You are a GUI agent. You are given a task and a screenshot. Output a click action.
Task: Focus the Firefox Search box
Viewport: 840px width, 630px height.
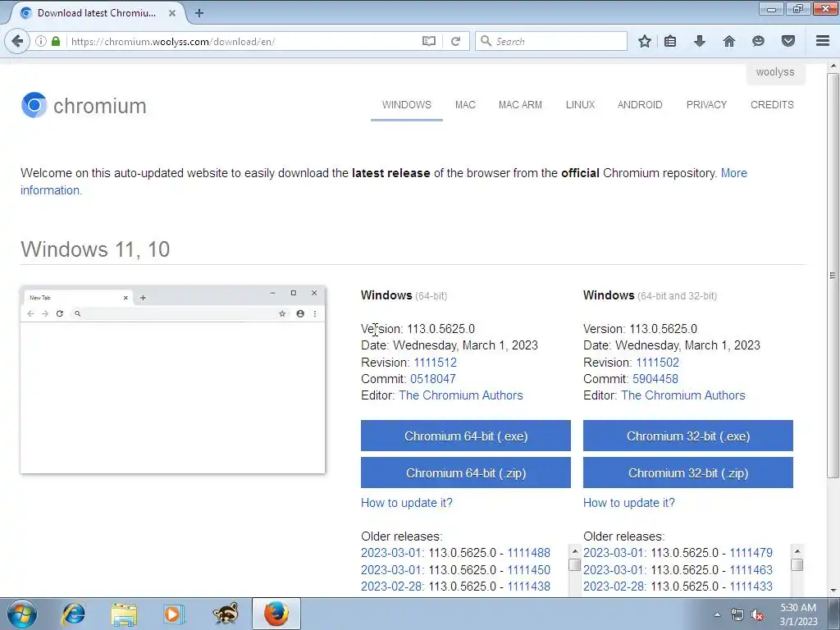551,41
